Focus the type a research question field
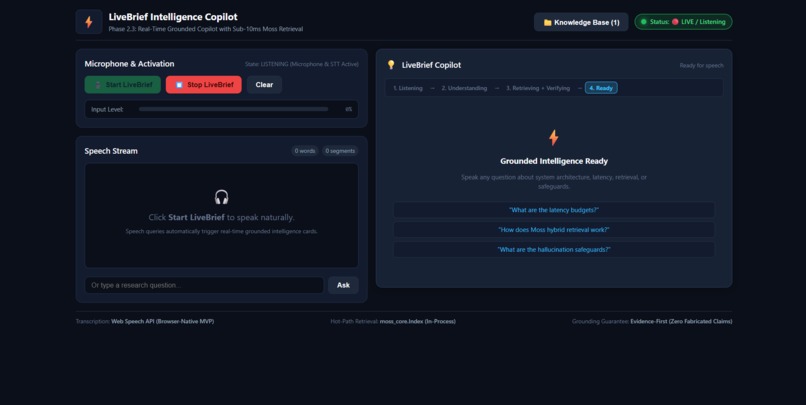This screenshot has width=806, height=405. point(204,285)
